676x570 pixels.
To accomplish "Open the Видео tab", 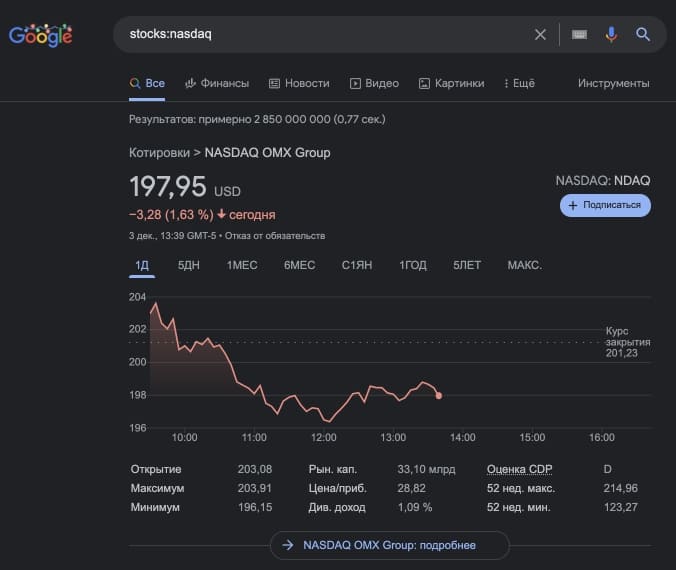I will tap(374, 83).
